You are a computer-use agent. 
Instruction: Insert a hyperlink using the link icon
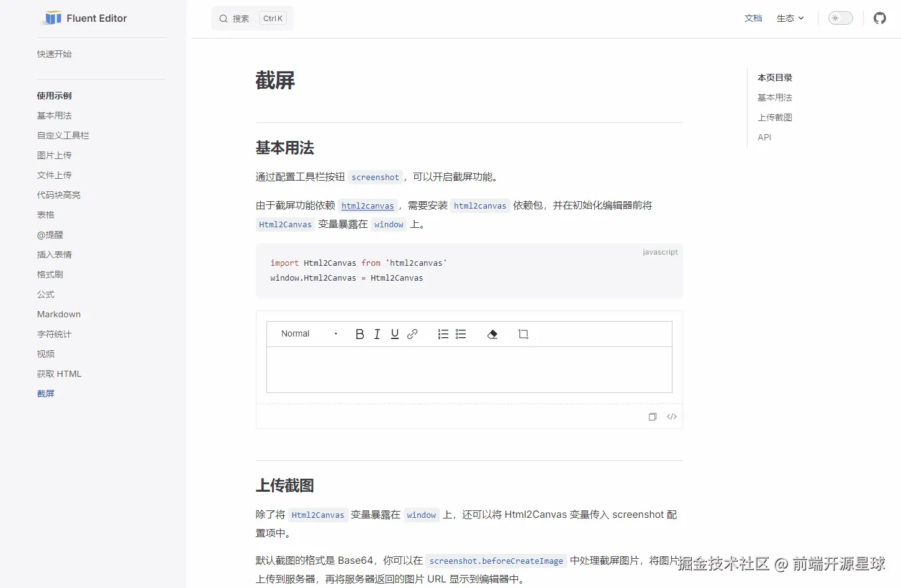tap(412, 334)
